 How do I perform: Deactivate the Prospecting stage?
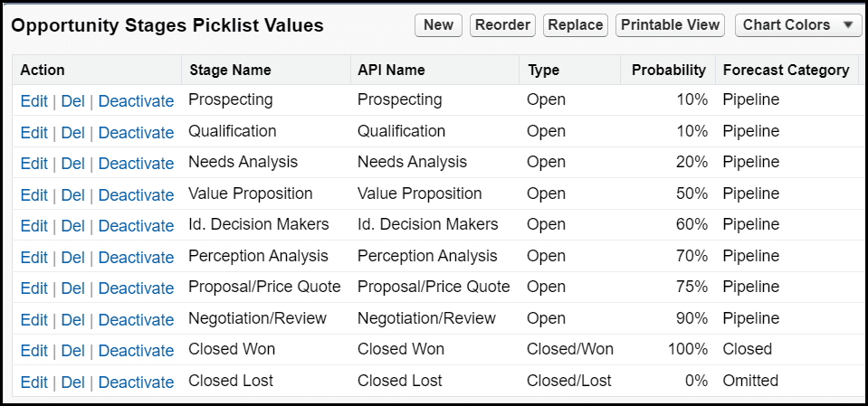(136, 101)
